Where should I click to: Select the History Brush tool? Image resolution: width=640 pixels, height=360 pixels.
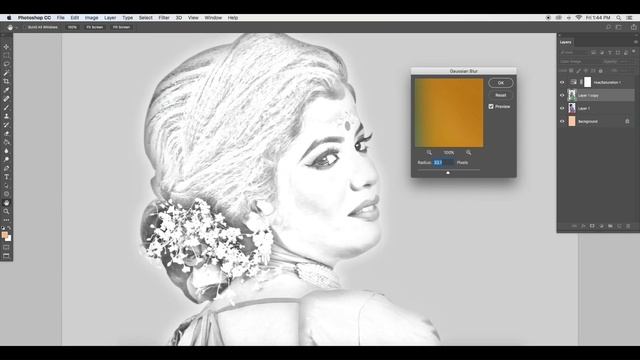(x=6, y=125)
